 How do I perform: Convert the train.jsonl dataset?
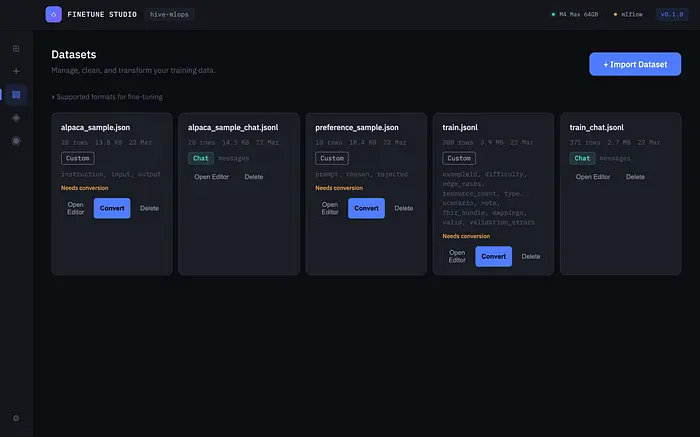(493, 256)
